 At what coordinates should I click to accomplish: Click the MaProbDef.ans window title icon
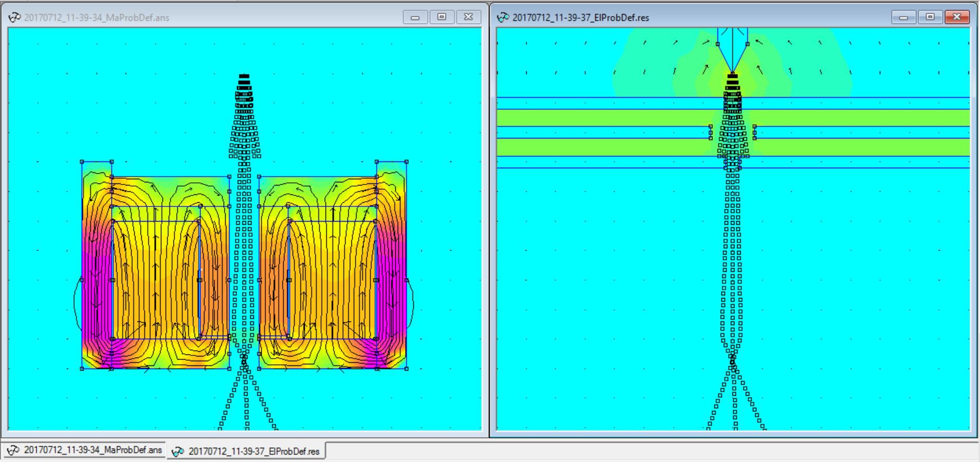pyautogui.click(x=15, y=17)
